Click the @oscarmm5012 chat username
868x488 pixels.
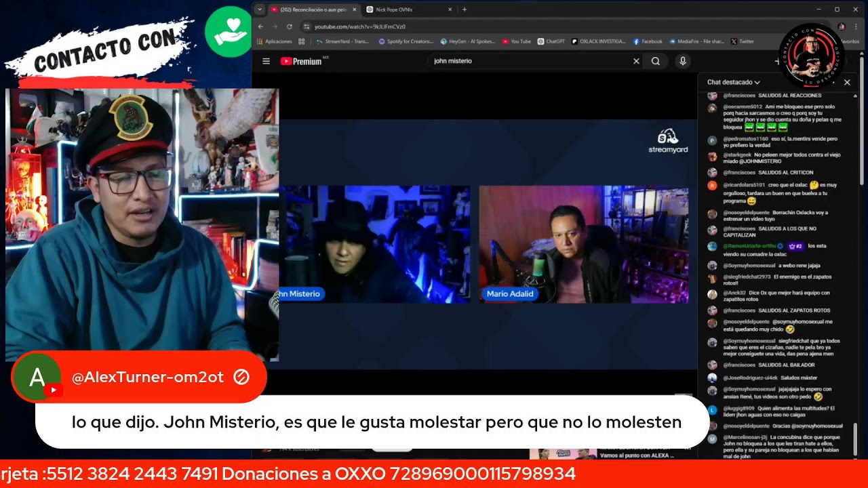(x=743, y=106)
